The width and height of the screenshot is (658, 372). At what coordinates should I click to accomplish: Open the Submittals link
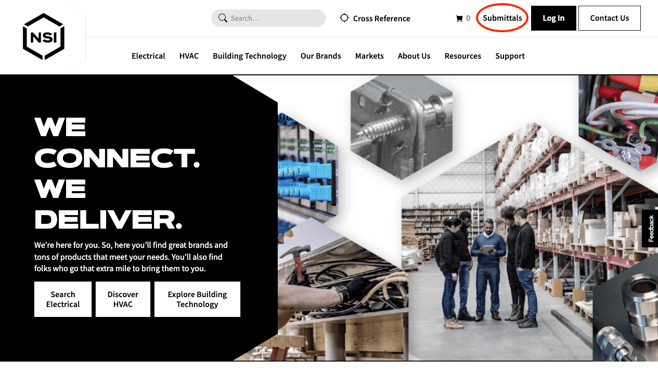click(502, 18)
